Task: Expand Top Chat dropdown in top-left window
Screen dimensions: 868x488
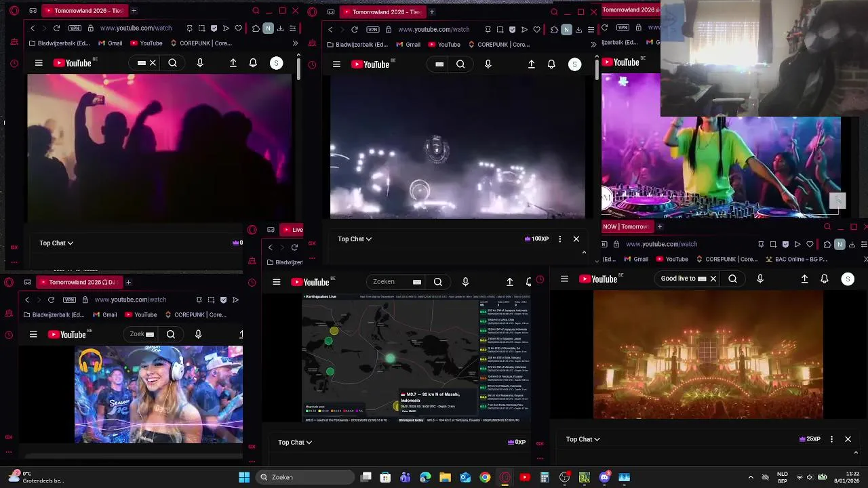Action: 56,243
